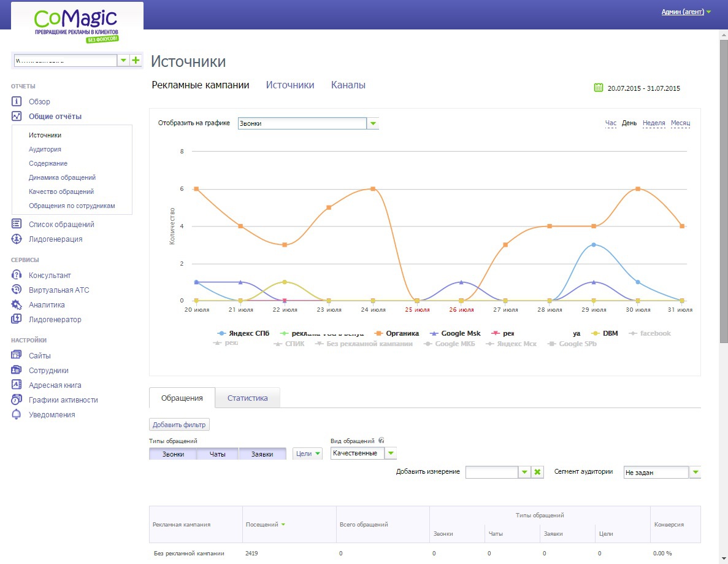Viewport: 728px width, 564px height.
Task: Open the Вид обращений dropdown arrow
Action: (x=391, y=453)
